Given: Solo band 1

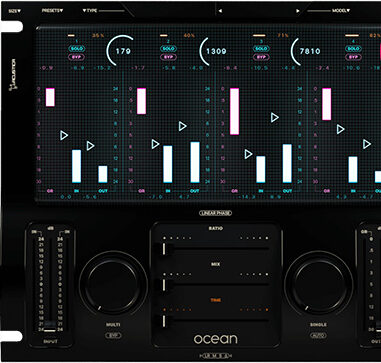Looking at the screenshot, I should [77, 49].
